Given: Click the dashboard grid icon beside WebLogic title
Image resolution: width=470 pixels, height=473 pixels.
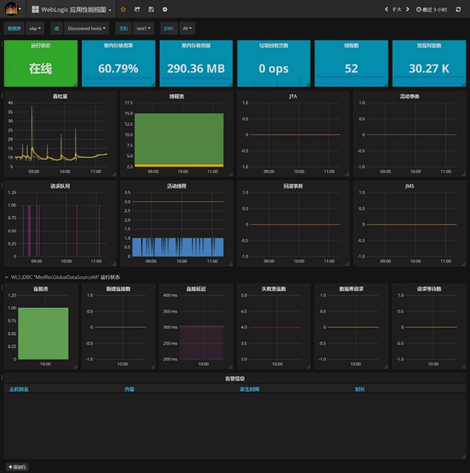Looking at the screenshot, I should (35, 9).
